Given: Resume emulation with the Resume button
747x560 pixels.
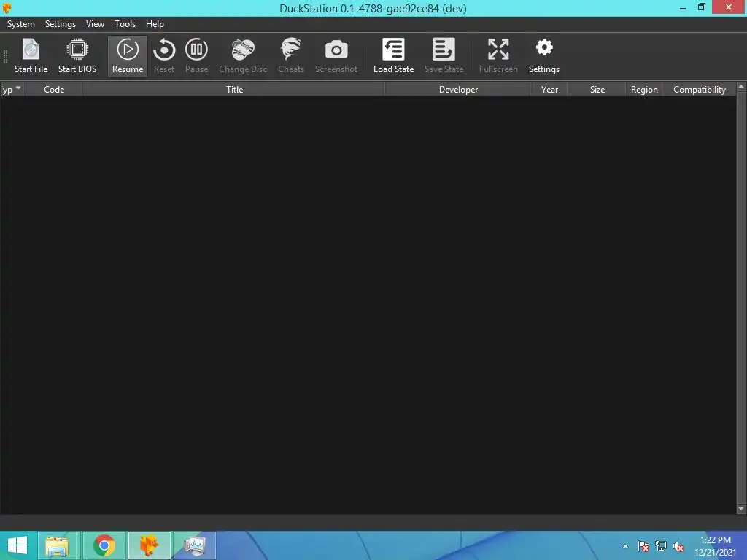Looking at the screenshot, I should [128, 56].
